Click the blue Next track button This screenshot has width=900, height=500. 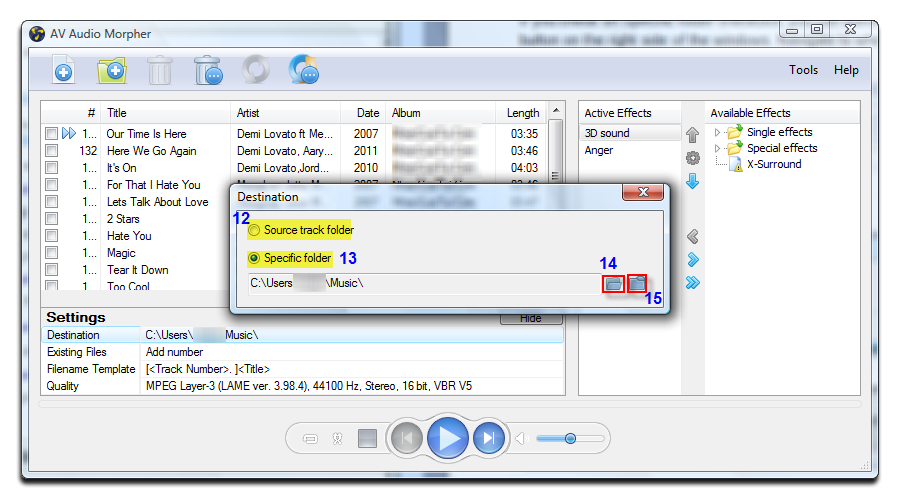pyautogui.click(x=489, y=439)
